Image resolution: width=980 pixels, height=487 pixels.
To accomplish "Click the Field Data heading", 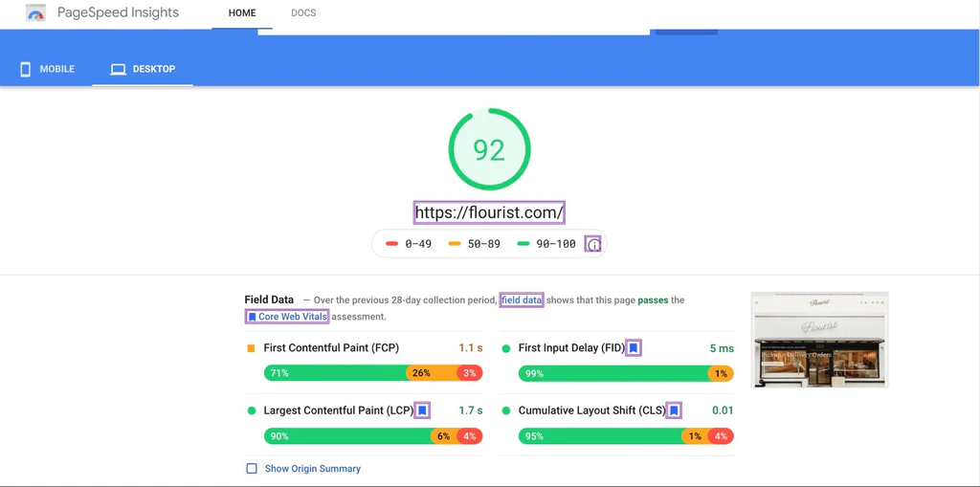I will point(269,300).
